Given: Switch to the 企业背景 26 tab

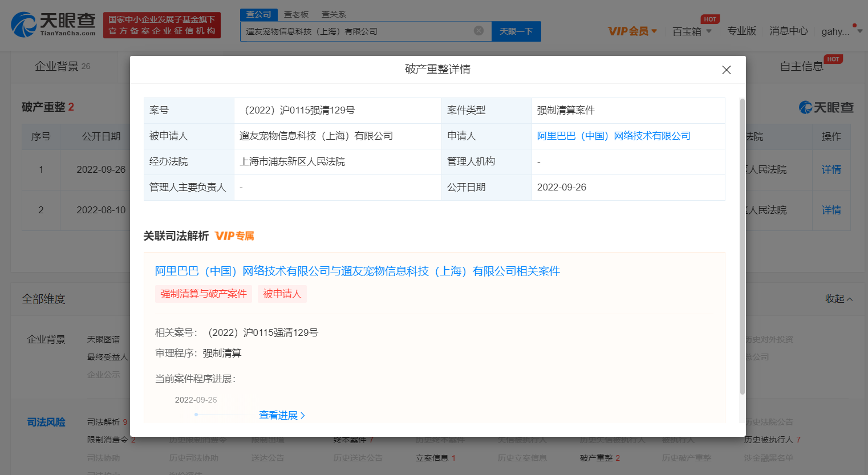Looking at the screenshot, I should click(62, 66).
